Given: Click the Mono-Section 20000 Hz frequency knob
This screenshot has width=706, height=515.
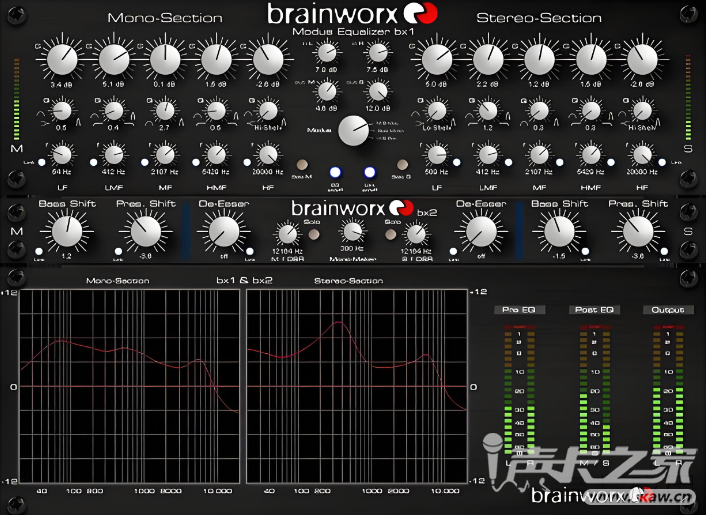Looking at the screenshot, I should click(x=268, y=155).
